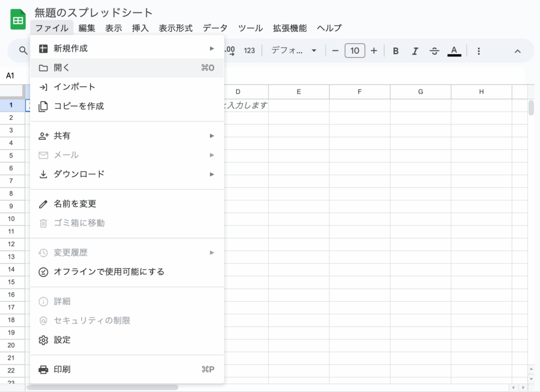Apply strikethrough formatting

click(x=434, y=51)
